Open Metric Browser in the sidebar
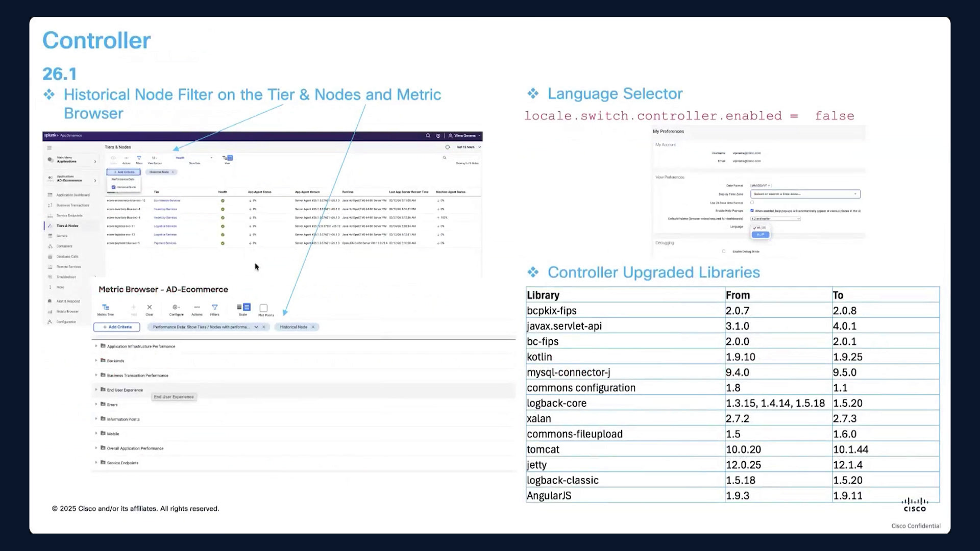 67,311
